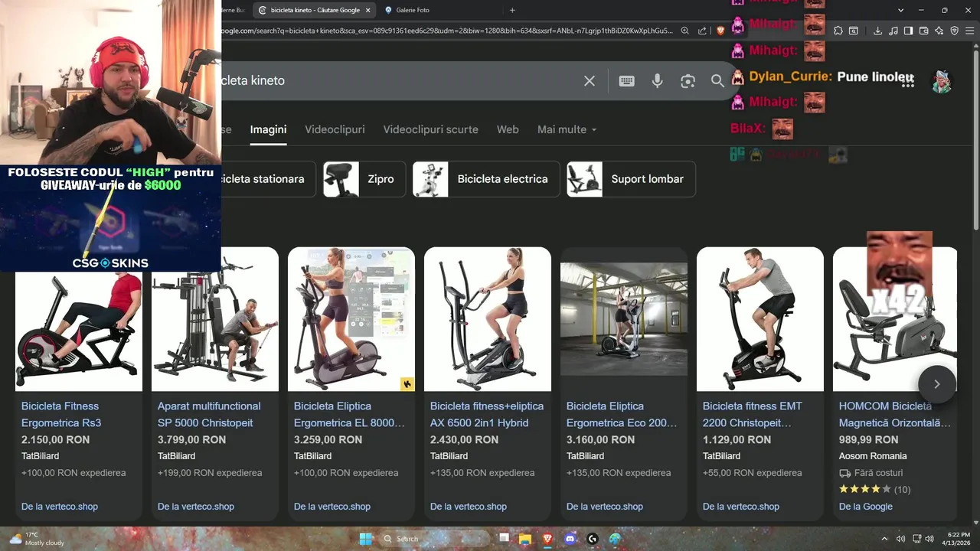Open the Eco 200 warehouse product image
The height and width of the screenshot is (551, 980).
click(624, 319)
